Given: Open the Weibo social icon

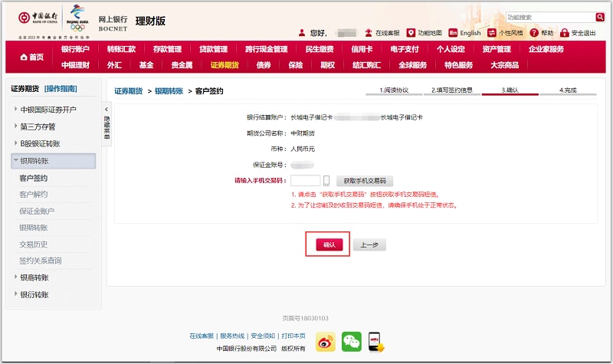Looking at the screenshot, I should 326,342.
